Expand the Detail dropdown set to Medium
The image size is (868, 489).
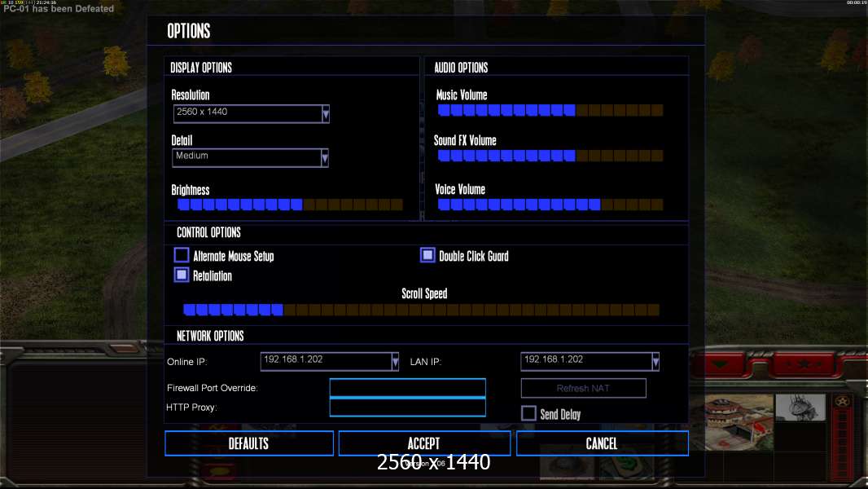pyautogui.click(x=250, y=158)
